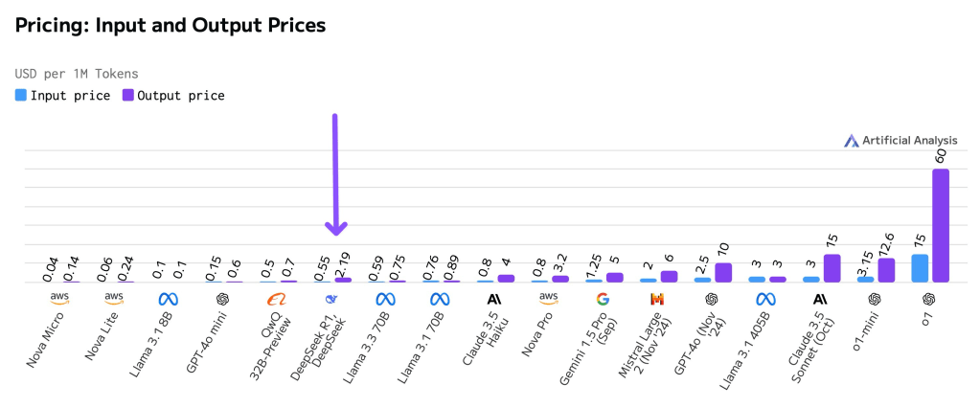The width and height of the screenshot is (980, 408).
Task: Click the purple Output price color swatch
Action: point(128,96)
